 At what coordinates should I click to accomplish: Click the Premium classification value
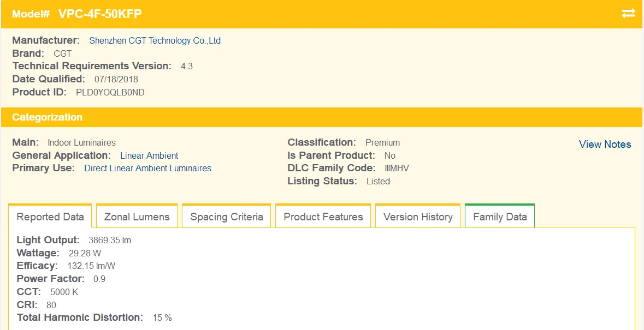382,143
